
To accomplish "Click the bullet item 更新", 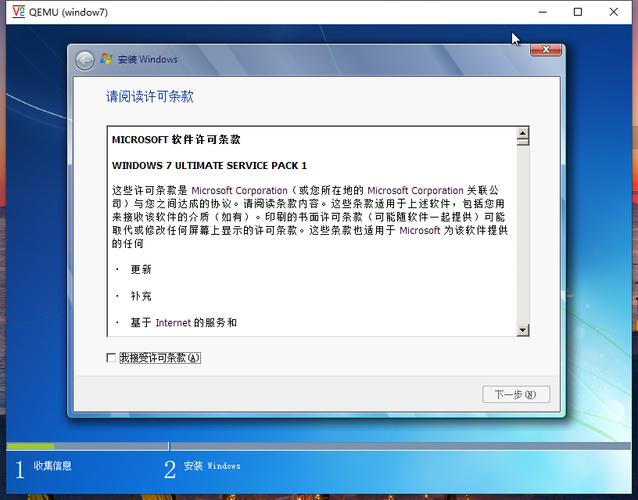I will click(x=141, y=269).
